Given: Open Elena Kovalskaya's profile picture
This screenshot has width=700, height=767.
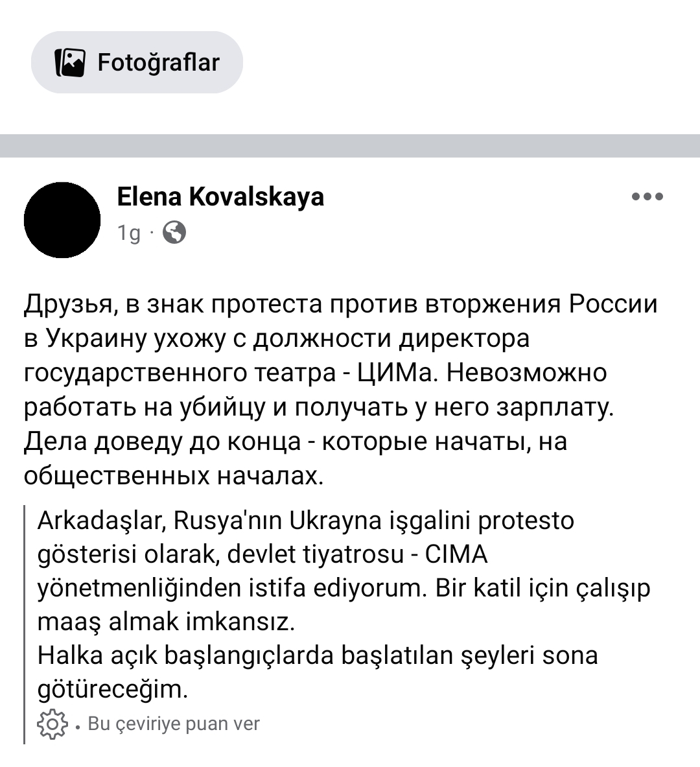Looking at the screenshot, I should click(62, 220).
